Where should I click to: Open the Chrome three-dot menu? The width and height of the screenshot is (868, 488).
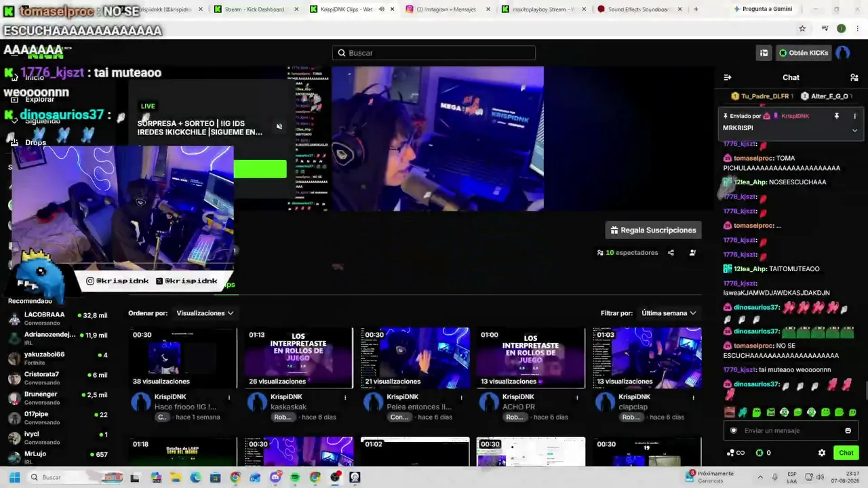[856, 28]
